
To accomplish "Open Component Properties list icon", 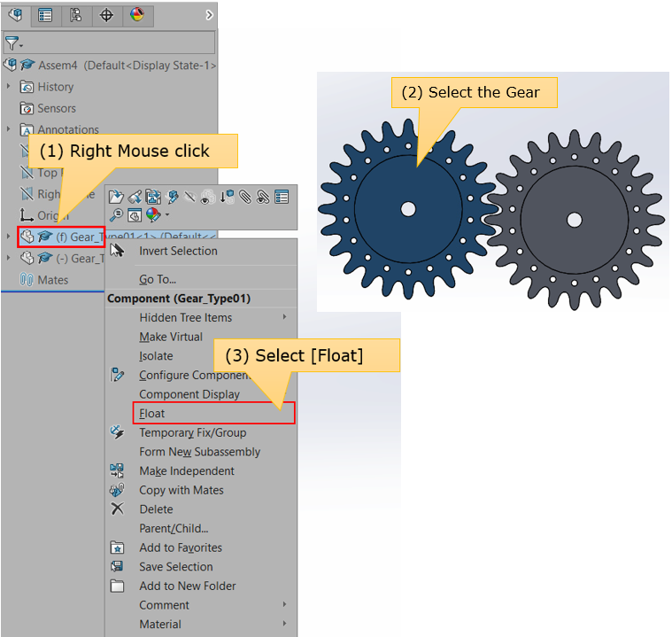I will point(282,197).
